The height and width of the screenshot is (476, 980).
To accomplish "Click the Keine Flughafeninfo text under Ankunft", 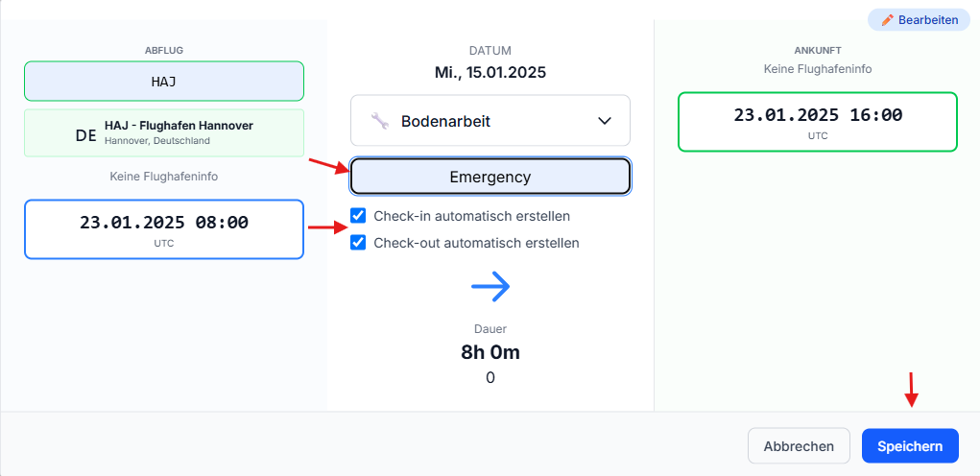I will [x=818, y=69].
